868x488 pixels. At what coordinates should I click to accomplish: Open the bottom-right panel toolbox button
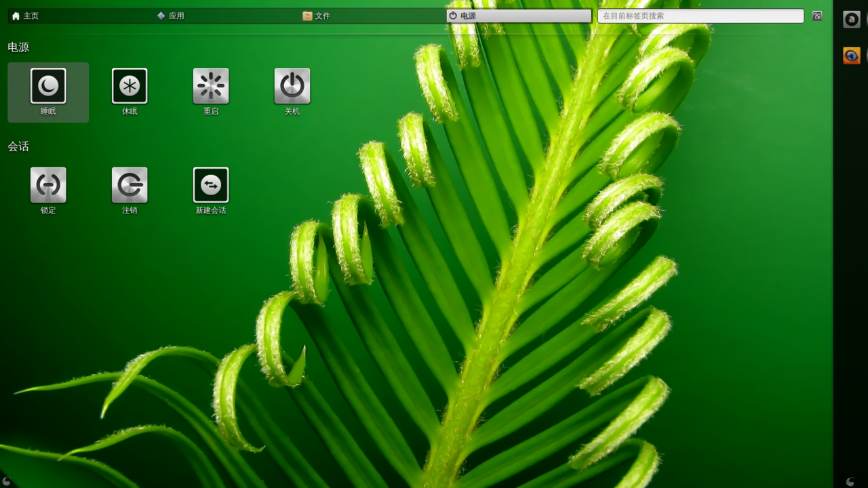850,482
